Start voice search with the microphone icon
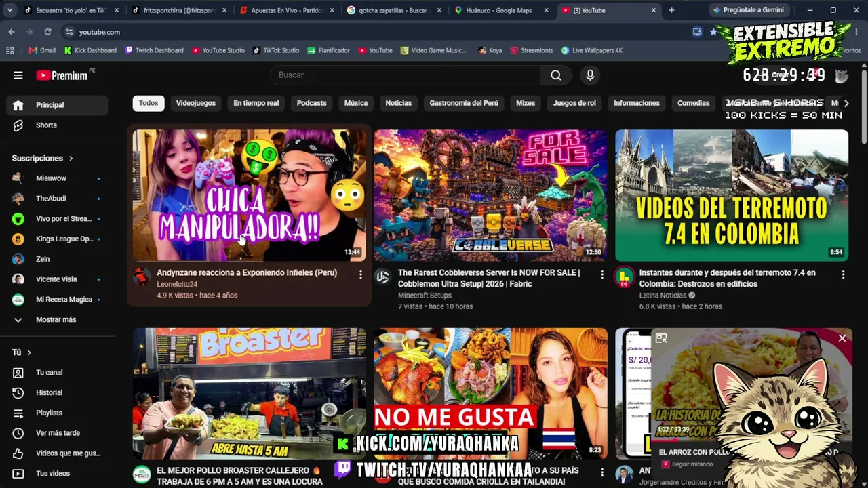The width and height of the screenshot is (868, 488). tap(590, 75)
